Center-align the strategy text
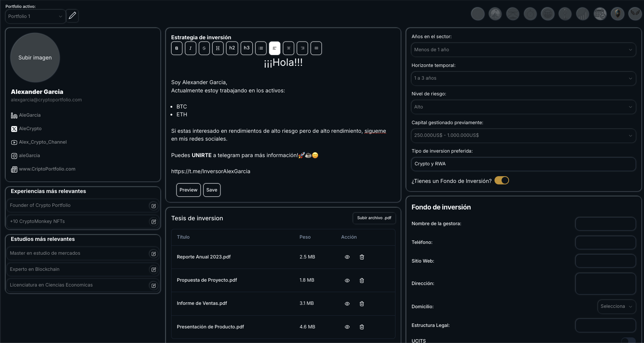 (289, 48)
